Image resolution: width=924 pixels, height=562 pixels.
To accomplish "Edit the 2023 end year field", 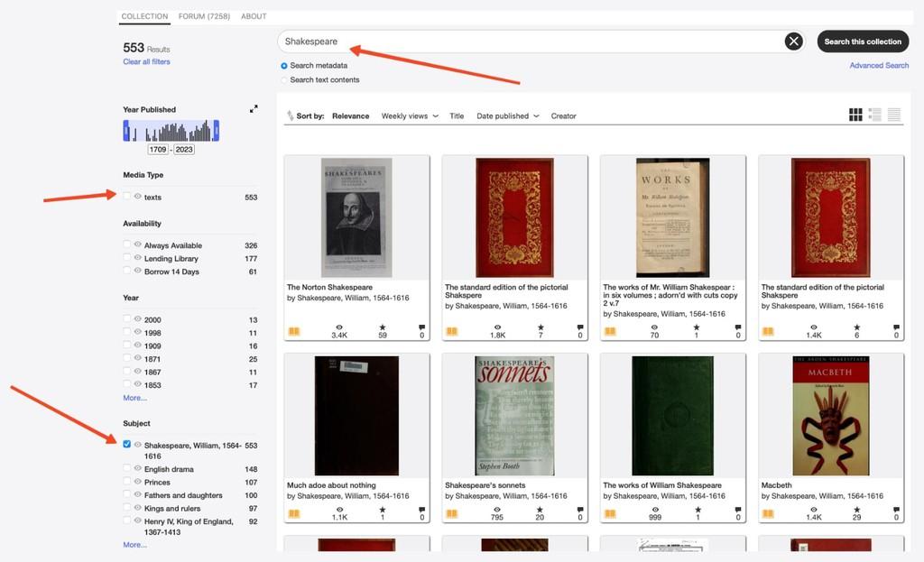I will [184, 150].
